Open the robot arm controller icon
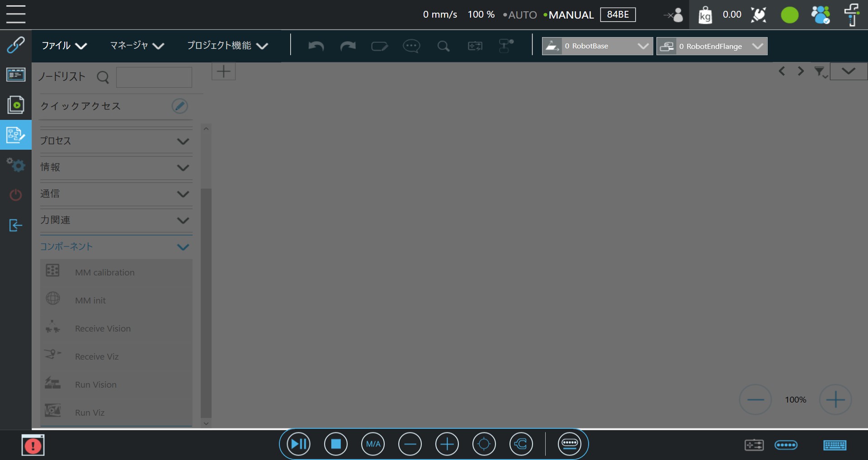Viewport: 868px width, 460px height. (x=852, y=15)
